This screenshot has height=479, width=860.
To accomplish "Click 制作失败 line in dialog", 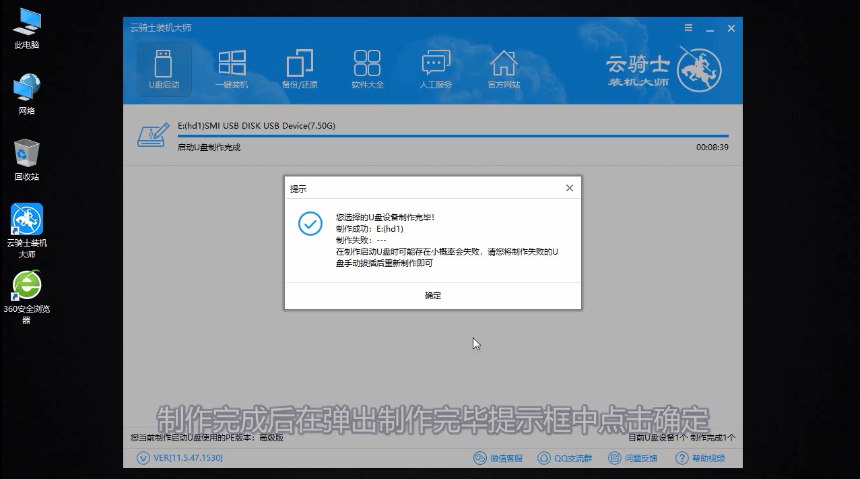I will click(x=361, y=240).
